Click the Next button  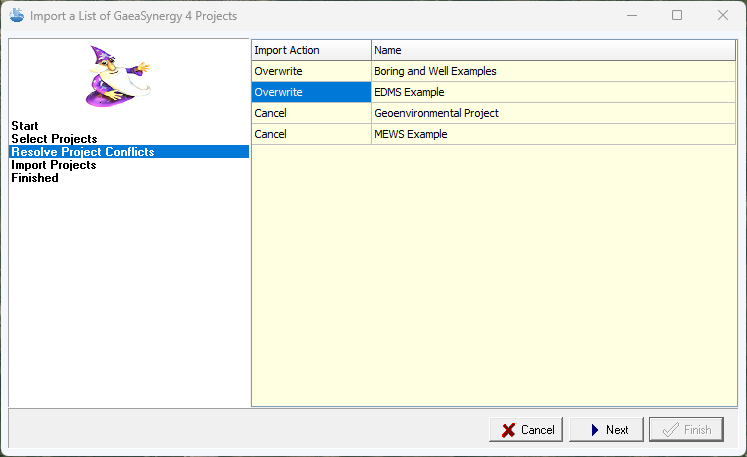coord(606,430)
